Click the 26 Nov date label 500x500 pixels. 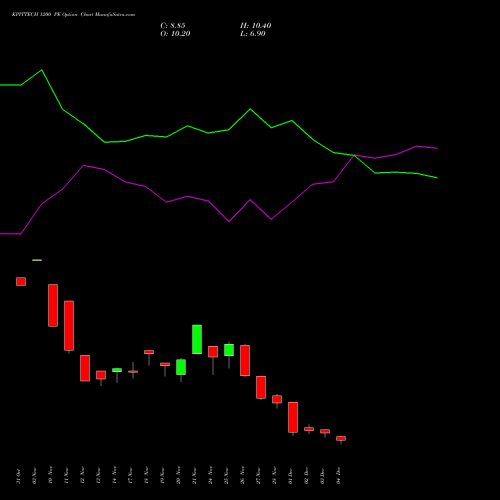click(x=242, y=476)
